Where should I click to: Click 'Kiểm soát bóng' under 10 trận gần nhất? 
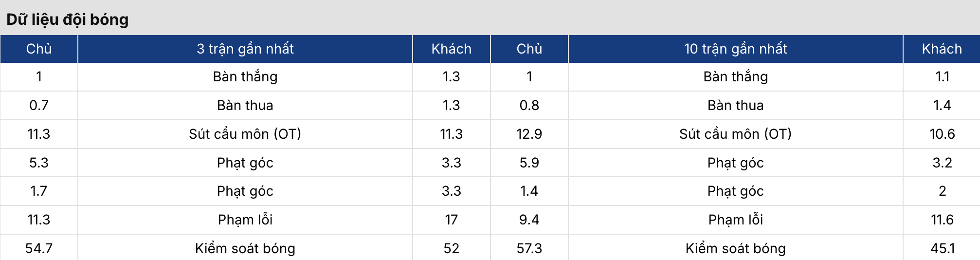pyautogui.click(x=735, y=248)
